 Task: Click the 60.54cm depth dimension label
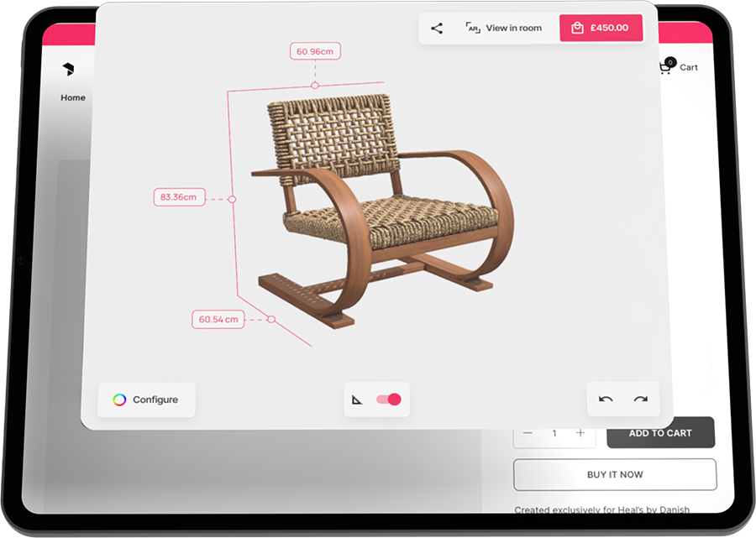[x=218, y=319]
